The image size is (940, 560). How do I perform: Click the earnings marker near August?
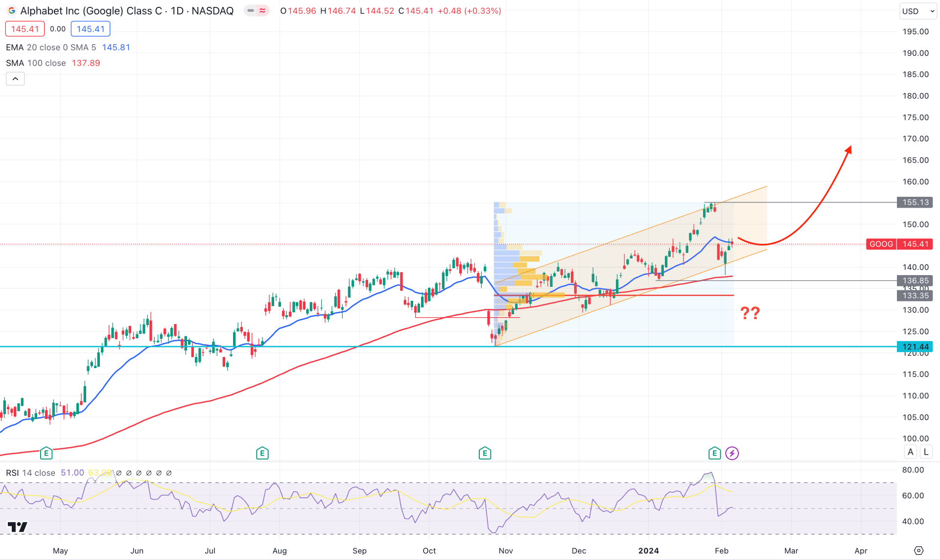tap(262, 453)
